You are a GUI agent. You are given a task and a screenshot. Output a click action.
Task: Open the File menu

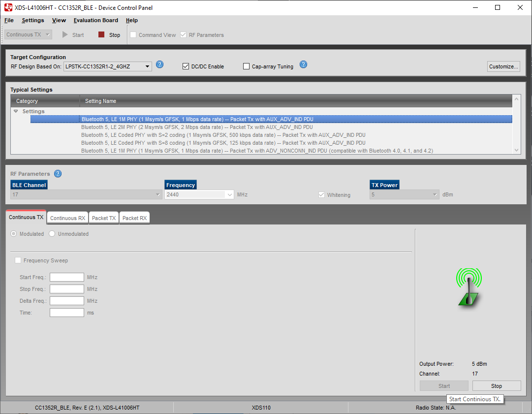pyautogui.click(x=9, y=20)
